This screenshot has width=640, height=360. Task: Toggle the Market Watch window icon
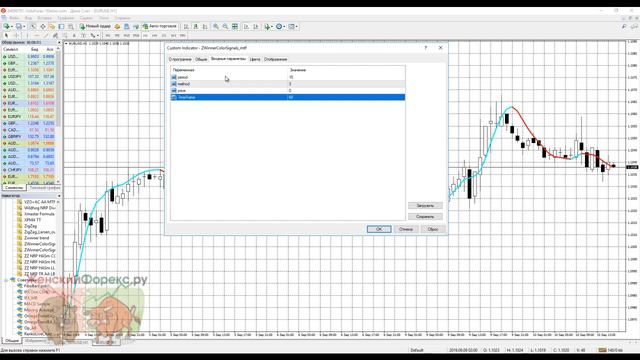click(33, 26)
